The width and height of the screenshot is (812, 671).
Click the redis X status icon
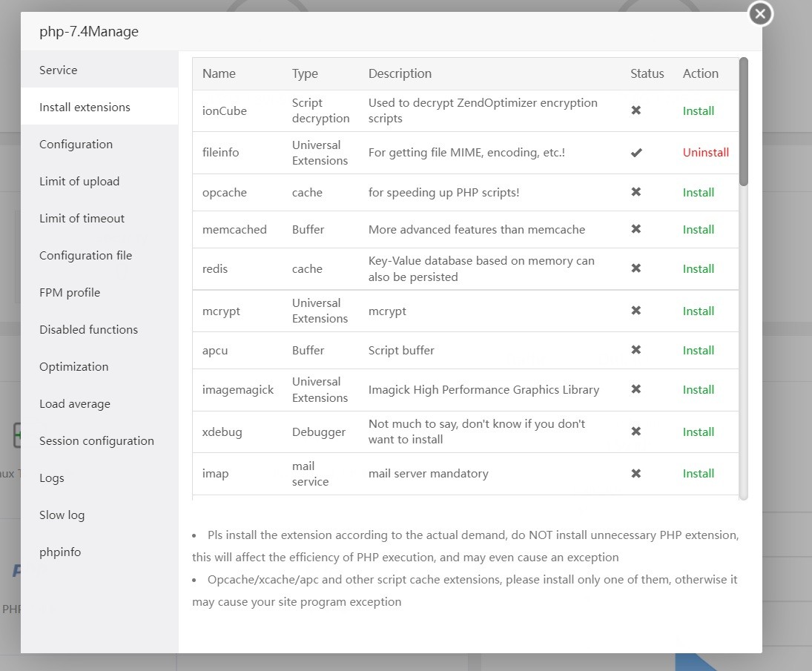(636, 268)
